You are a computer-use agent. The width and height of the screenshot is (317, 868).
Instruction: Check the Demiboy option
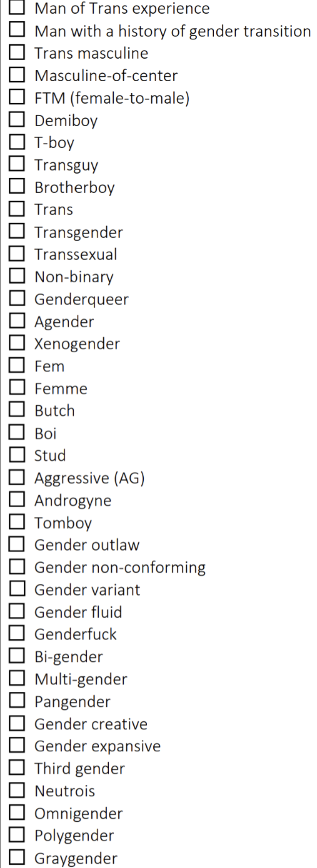click(x=17, y=121)
